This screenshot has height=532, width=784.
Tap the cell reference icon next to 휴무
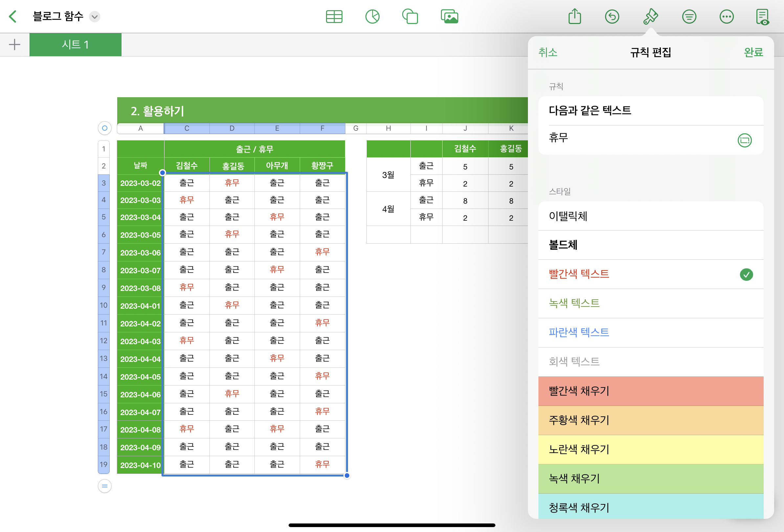click(x=745, y=140)
